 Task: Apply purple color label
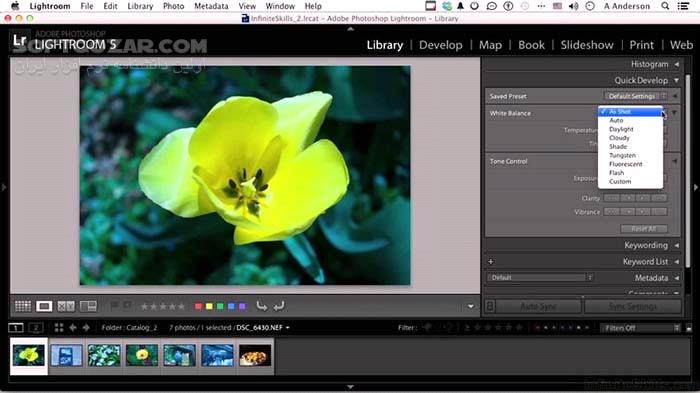click(242, 306)
